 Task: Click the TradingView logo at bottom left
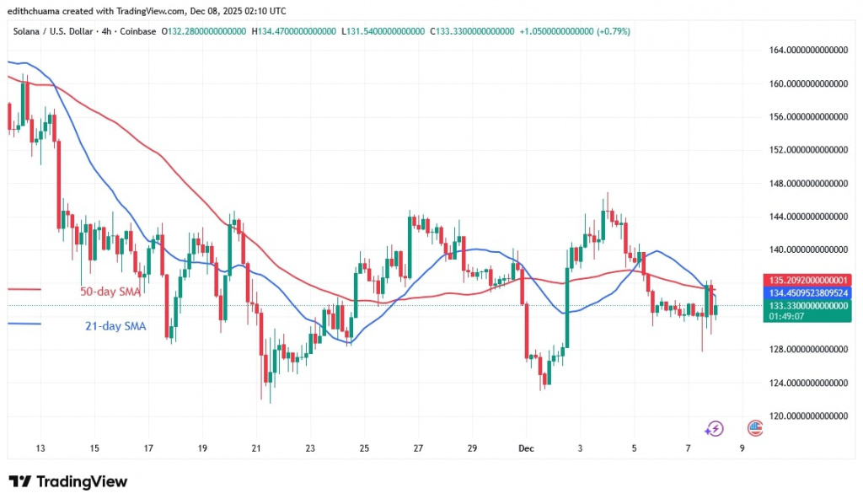67,481
